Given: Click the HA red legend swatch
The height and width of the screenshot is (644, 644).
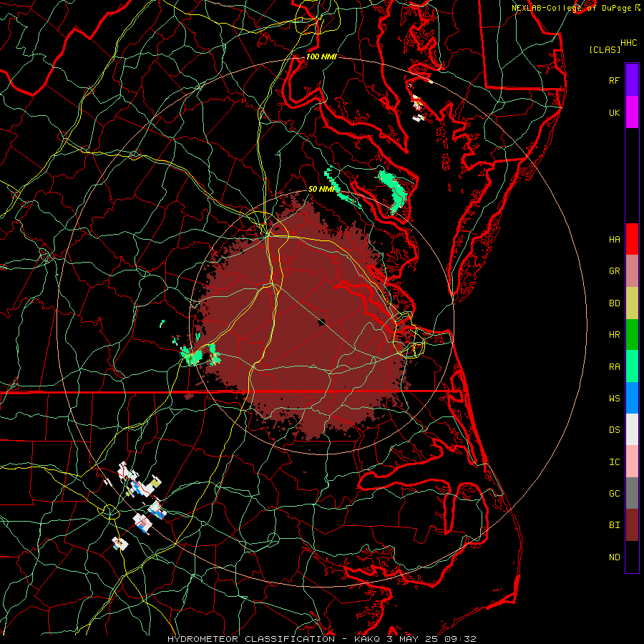Looking at the screenshot, I should tap(632, 239).
